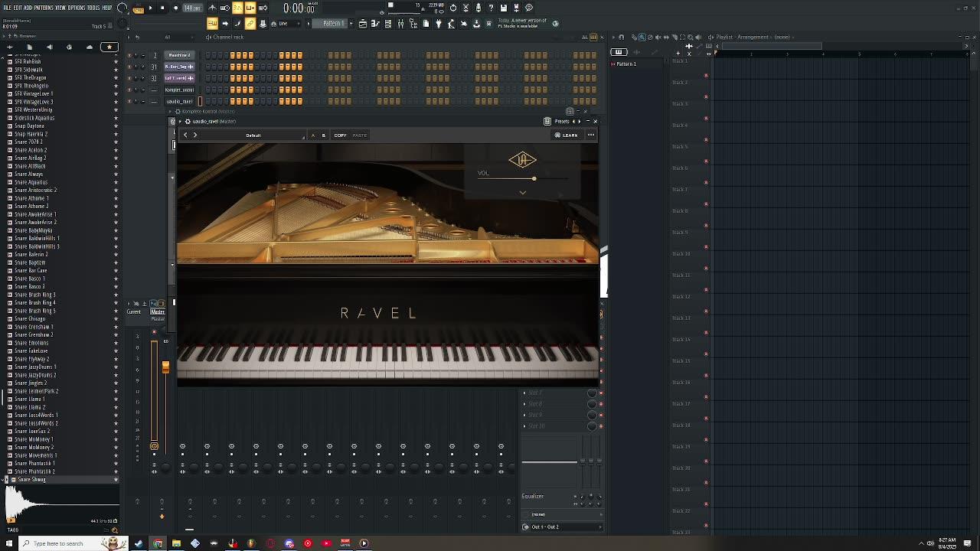Select Ravel B compare state
Viewport: 980px width, 551px height.
323,135
